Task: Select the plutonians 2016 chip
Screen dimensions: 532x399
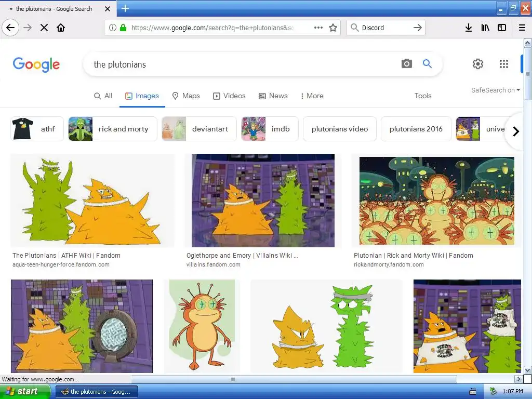Action: coord(416,129)
